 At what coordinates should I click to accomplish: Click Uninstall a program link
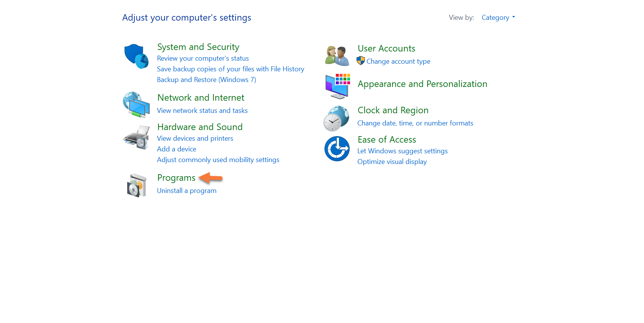click(x=187, y=191)
